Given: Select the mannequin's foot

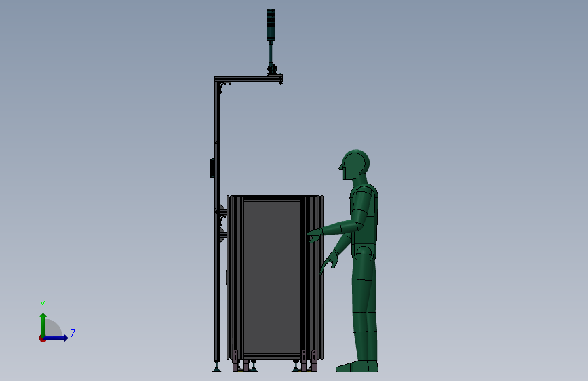Looking at the screenshot, I should (x=357, y=366).
